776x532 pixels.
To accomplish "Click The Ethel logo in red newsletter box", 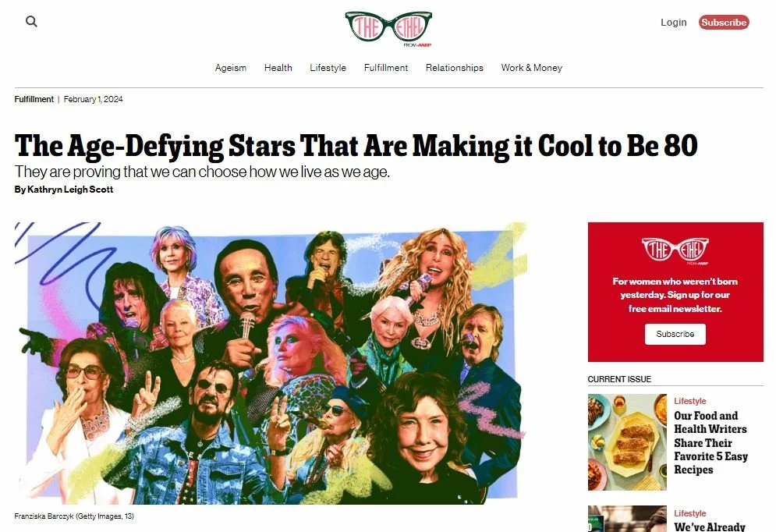I will 675,251.
